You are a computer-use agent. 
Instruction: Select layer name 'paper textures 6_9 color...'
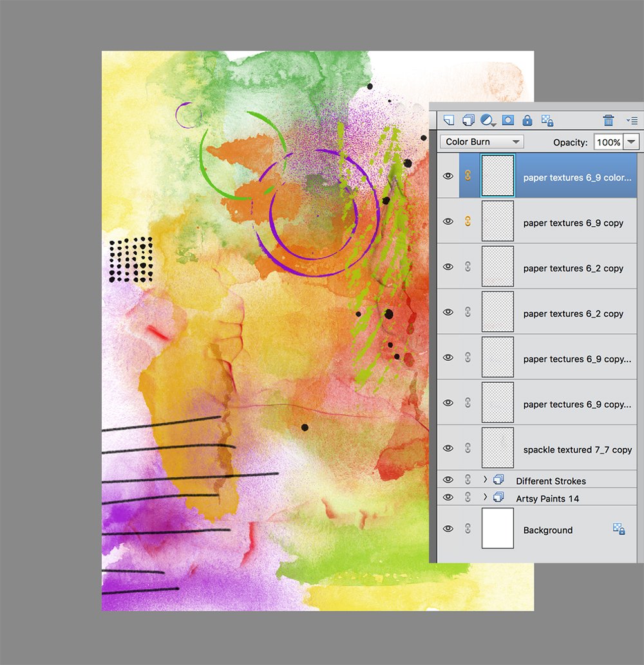(x=577, y=178)
